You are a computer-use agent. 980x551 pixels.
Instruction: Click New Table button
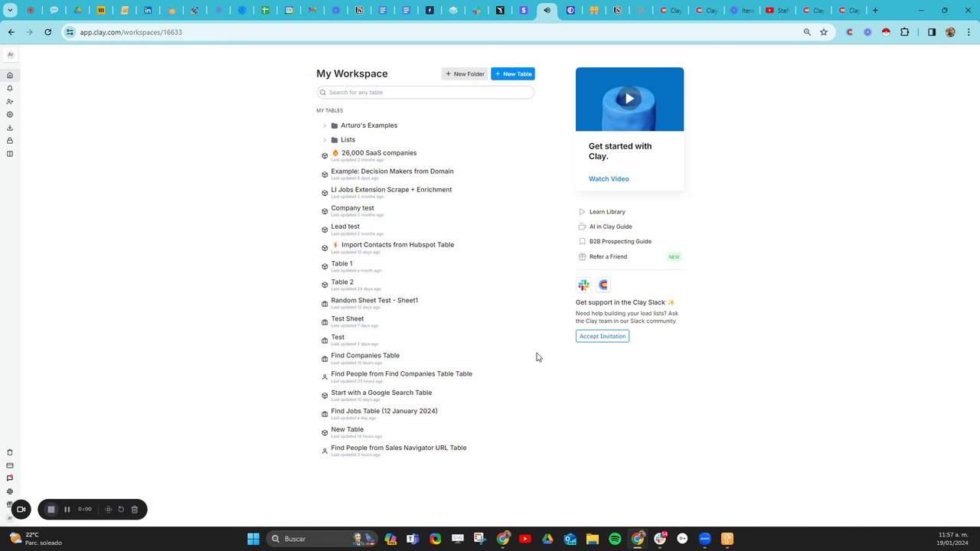[x=513, y=73]
